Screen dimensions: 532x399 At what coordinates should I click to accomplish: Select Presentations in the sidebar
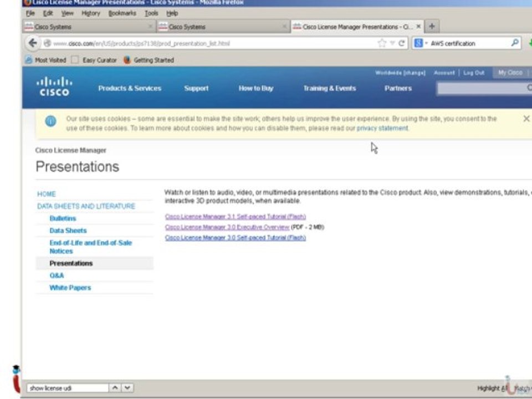pos(71,263)
